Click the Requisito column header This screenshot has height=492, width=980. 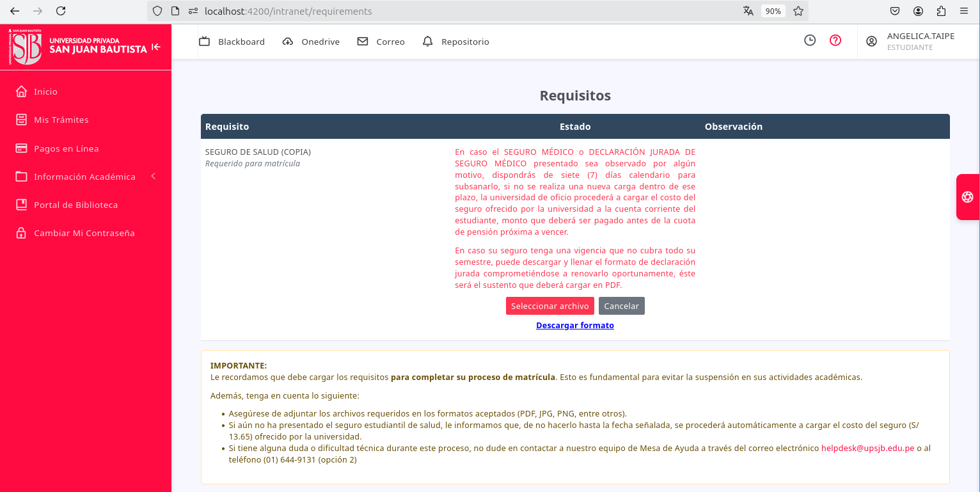click(x=227, y=127)
